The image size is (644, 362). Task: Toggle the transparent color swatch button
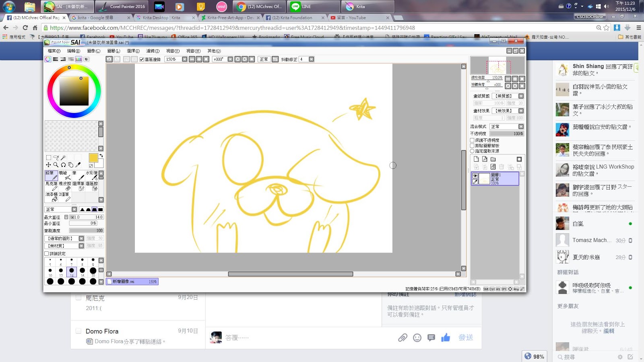pos(91,166)
